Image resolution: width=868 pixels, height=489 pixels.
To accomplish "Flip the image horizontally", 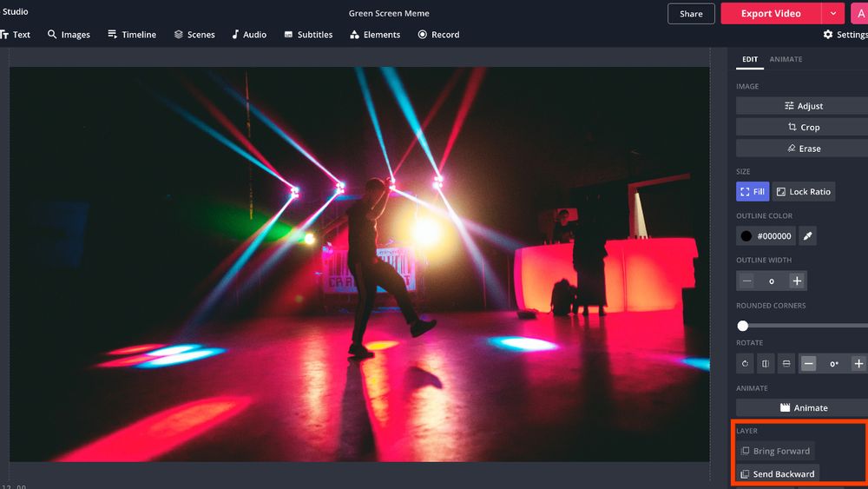I will [766, 364].
